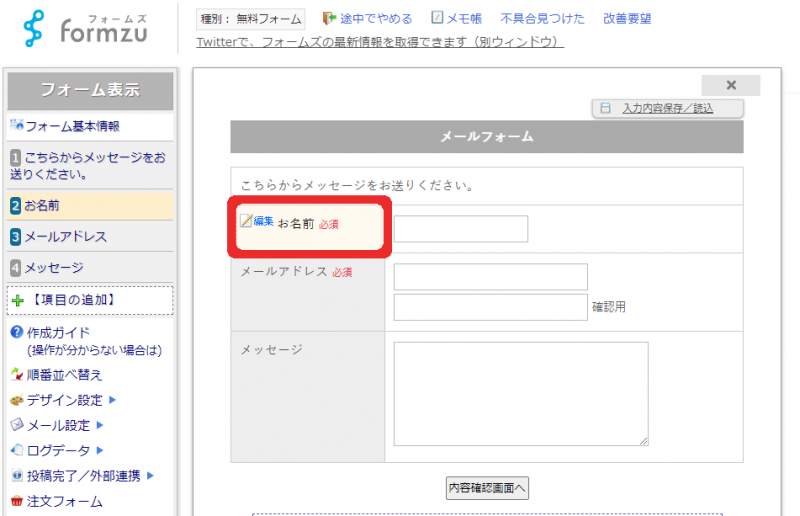
Task: Click the 注文フォーム basket icon
Action: click(x=16, y=502)
